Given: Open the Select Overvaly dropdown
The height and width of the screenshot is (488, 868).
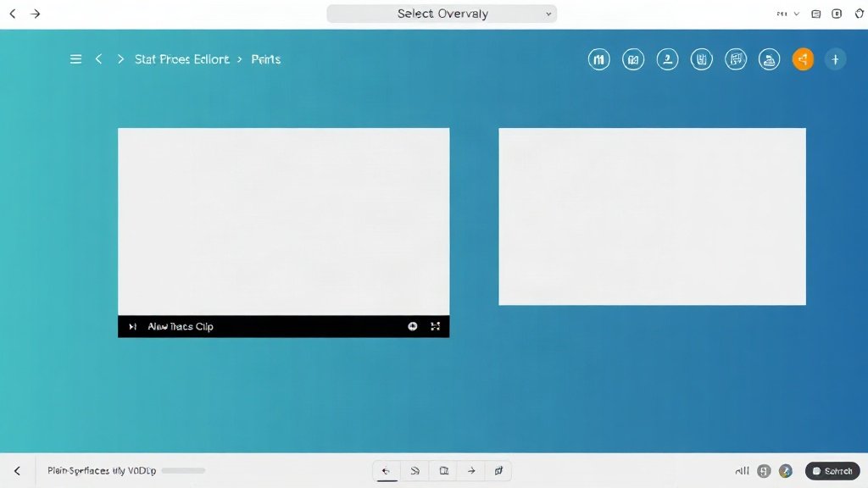Looking at the screenshot, I should point(442,14).
